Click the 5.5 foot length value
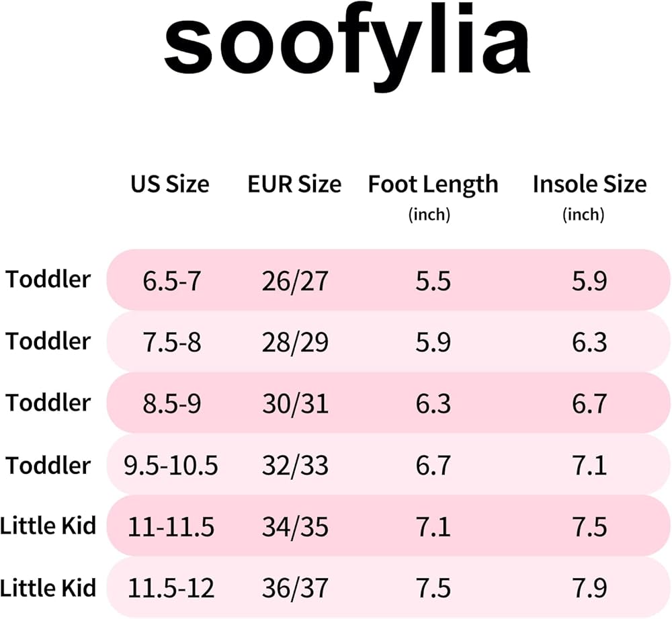This screenshot has width=672, height=619. pyautogui.click(x=433, y=280)
